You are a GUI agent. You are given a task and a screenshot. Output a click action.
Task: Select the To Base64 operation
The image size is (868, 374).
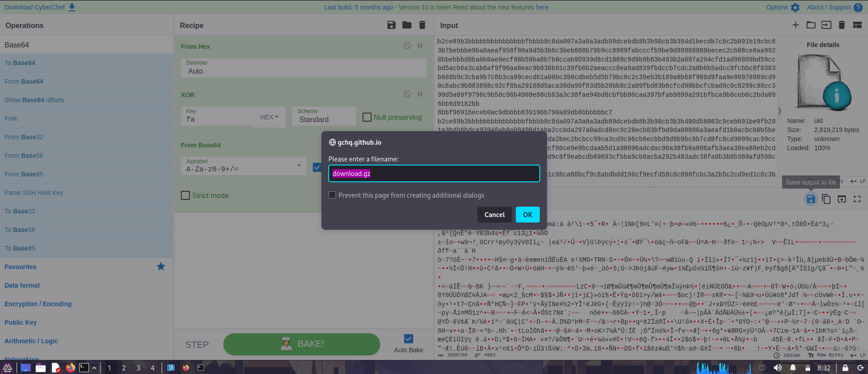86,63
